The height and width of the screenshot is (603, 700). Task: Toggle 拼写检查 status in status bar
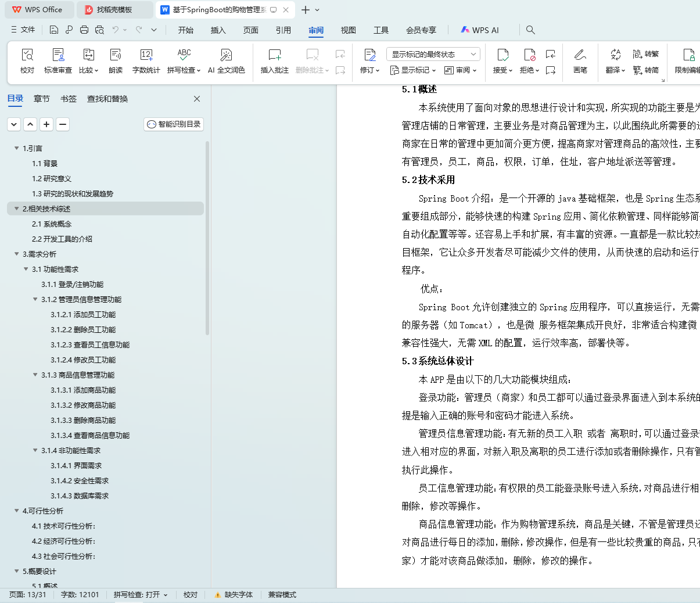tap(141, 595)
